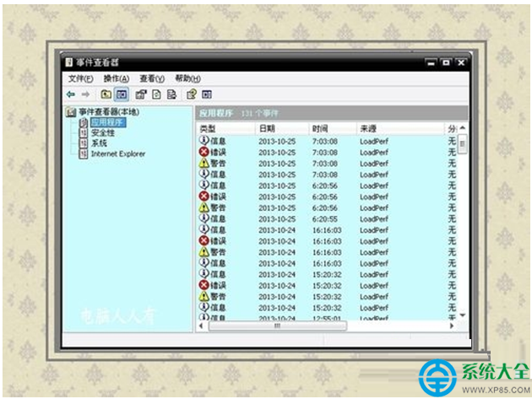This screenshot has height=399, width=532.
Task: Click the Back arrow toolbar icon
Action: (x=71, y=94)
